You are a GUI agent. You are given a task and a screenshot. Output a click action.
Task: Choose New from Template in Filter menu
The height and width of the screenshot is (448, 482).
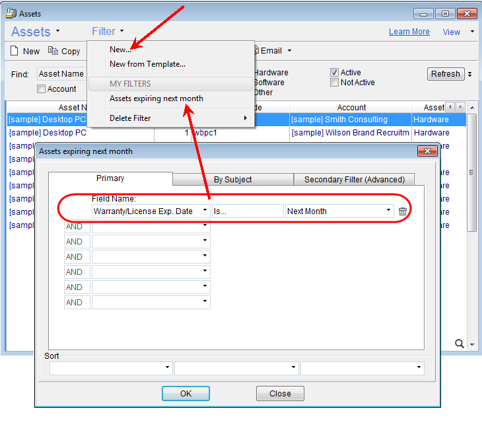click(x=147, y=64)
